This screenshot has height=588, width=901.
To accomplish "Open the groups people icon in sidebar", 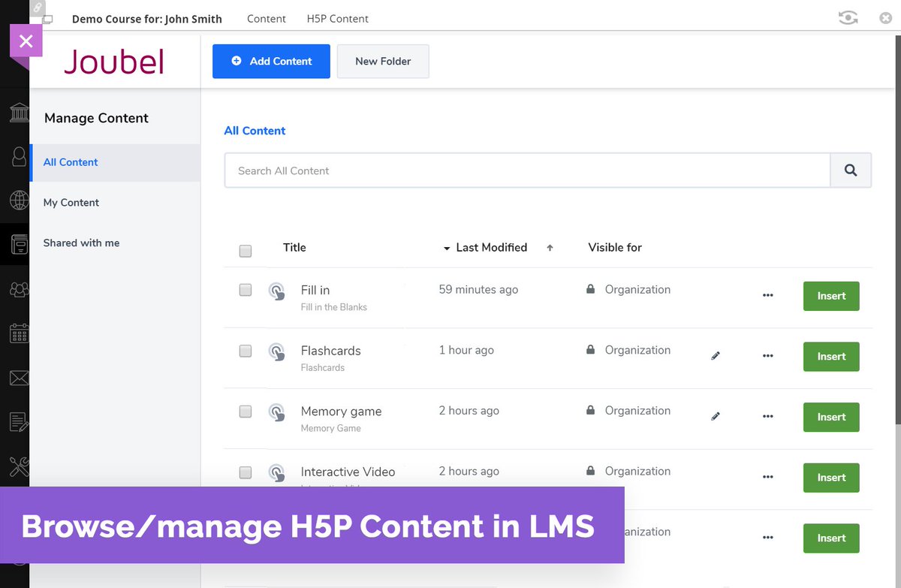I will (19, 289).
